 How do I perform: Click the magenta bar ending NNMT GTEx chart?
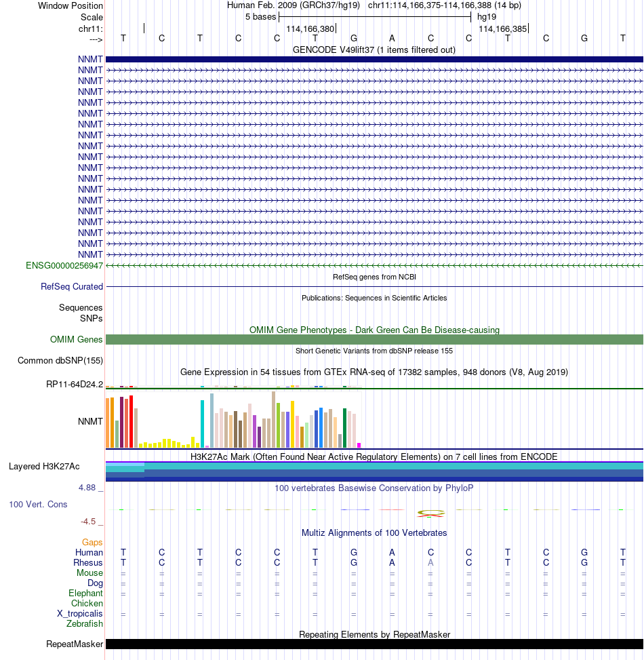click(x=359, y=446)
